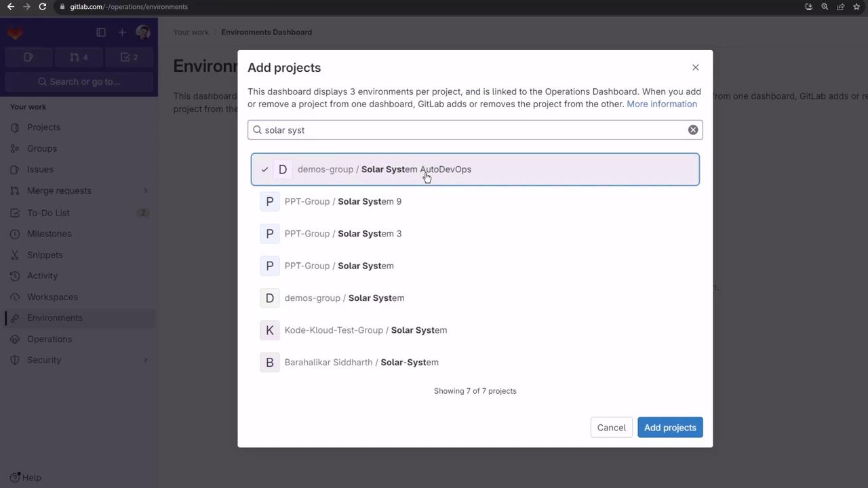
Task: Click the create new plus icon
Action: [122, 33]
